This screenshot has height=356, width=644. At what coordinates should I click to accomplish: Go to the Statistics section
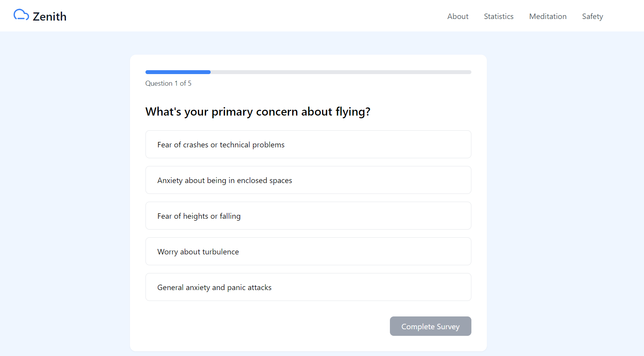[x=499, y=16]
